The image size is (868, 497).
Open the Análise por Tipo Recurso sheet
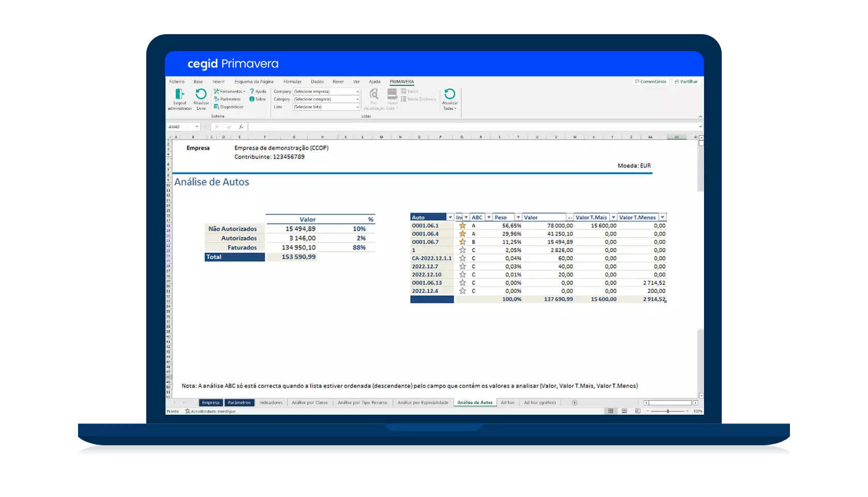[363, 403]
